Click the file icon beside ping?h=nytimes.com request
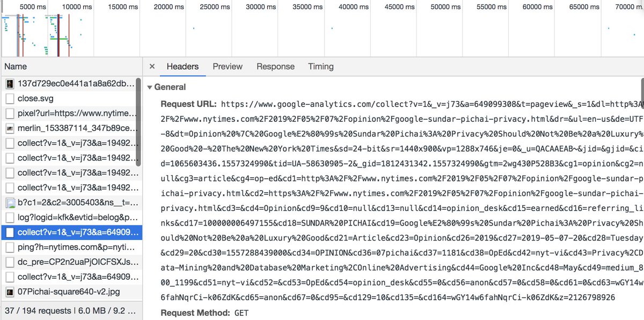The width and height of the screenshot is (644, 320). coord(10,248)
